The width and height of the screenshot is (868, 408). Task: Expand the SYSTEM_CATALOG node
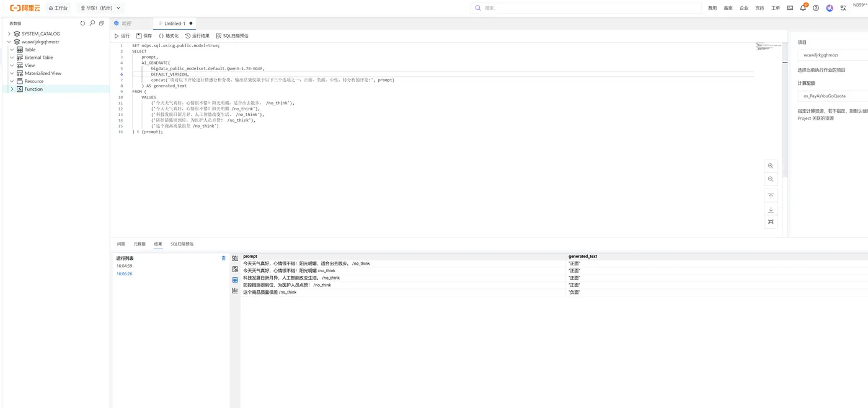point(9,33)
